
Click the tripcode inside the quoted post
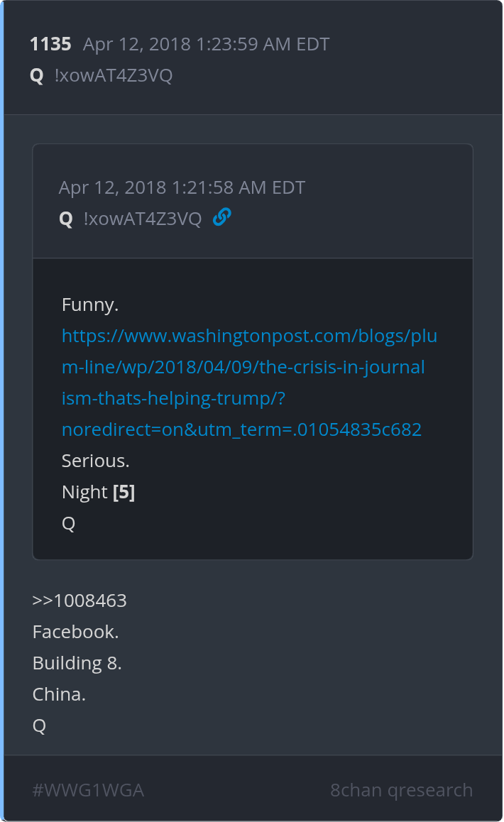(143, 219)
